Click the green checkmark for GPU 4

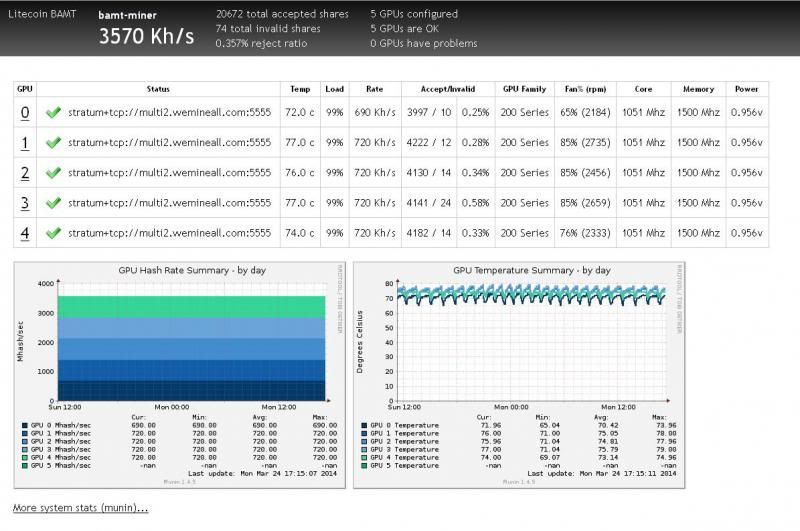click(53, 233)
